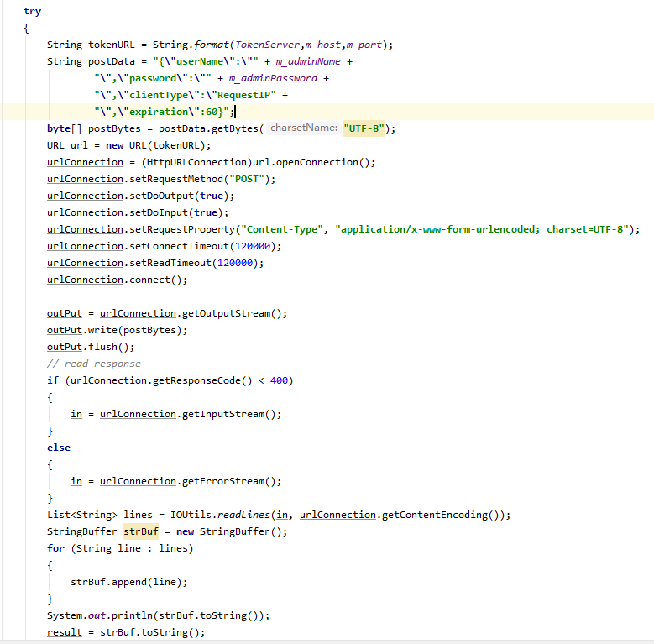Click the 'else' keyword
This screenshot has width=654, height=644.
(x=59, y=448)
